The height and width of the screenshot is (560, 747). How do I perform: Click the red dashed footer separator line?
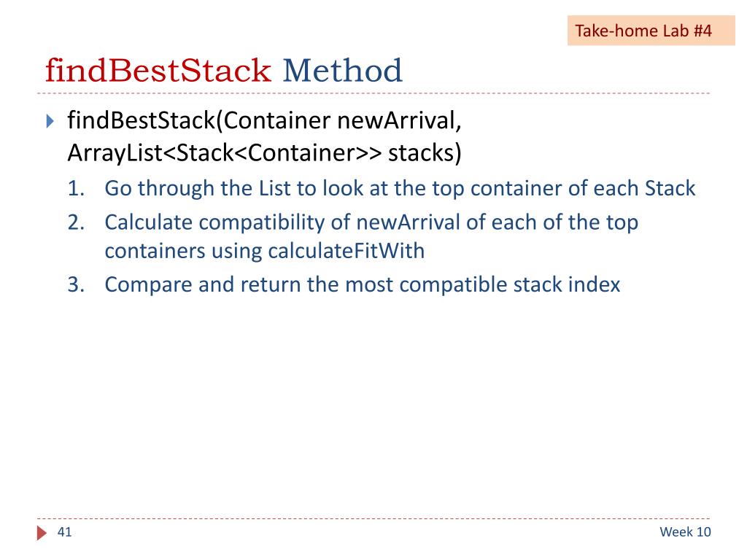373,518
